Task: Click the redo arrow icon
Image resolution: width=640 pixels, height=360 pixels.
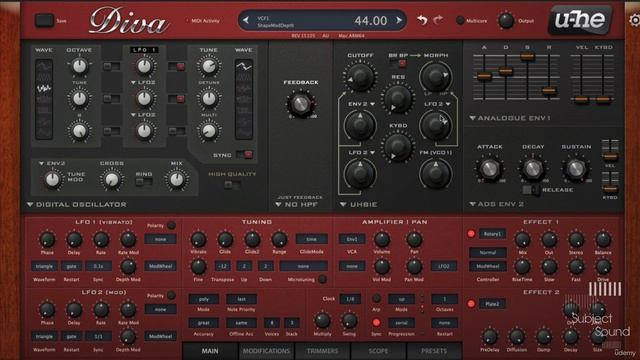Action: 438,20
